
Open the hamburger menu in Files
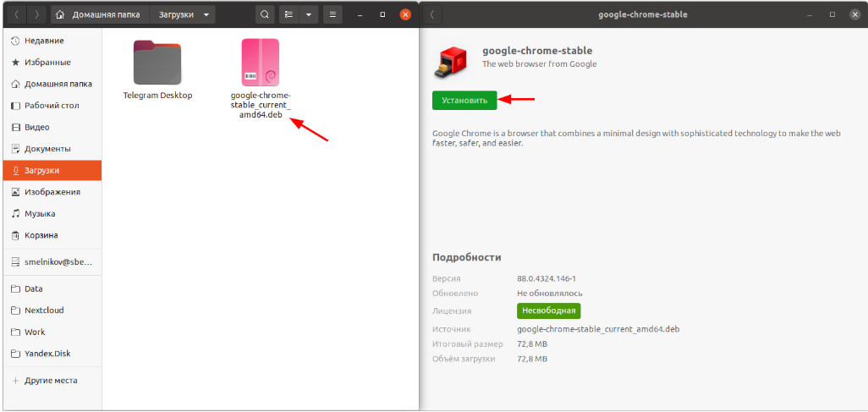click(332, 15)
